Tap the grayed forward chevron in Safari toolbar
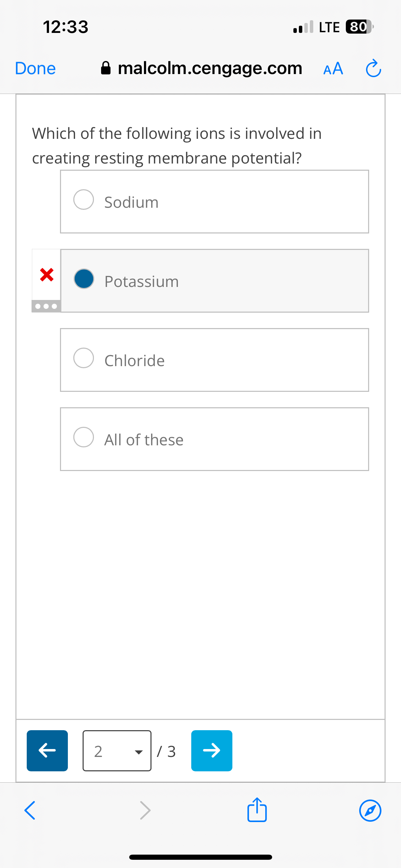The image size is (401, 868). (145, 810)
